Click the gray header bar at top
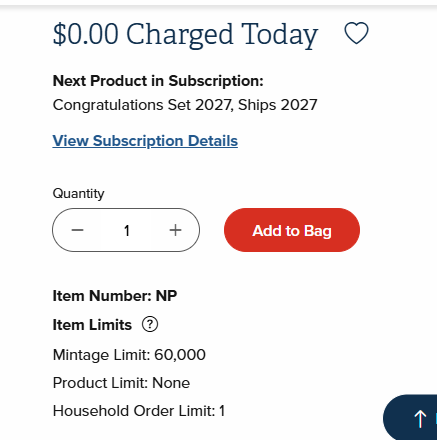This screenshot has width=437, height=440. [x=218, y=3]
